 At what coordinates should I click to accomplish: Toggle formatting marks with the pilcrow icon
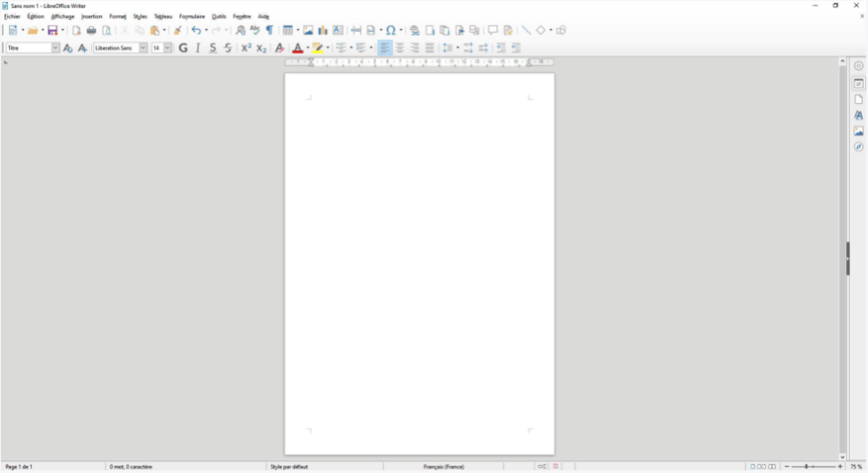tap(270, 30)
